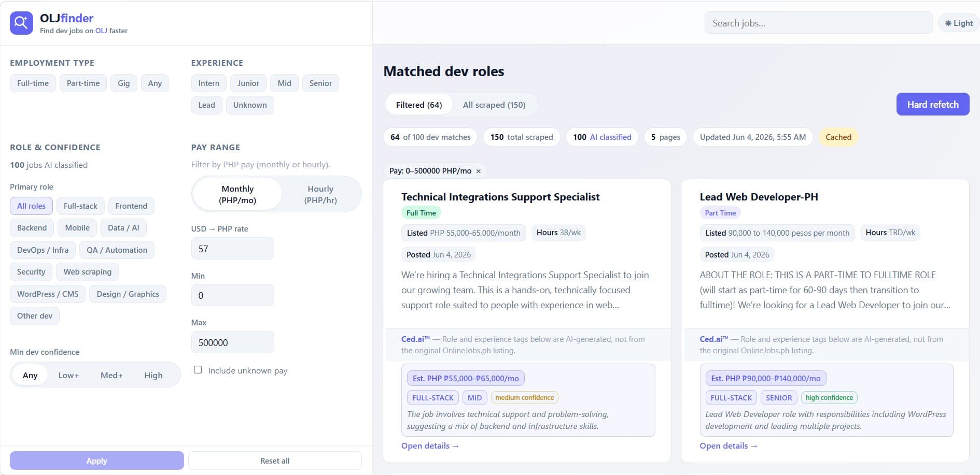Click the Max pay input field
The width and height of the screenshot is (980, 475).
[x=232, y=342]
